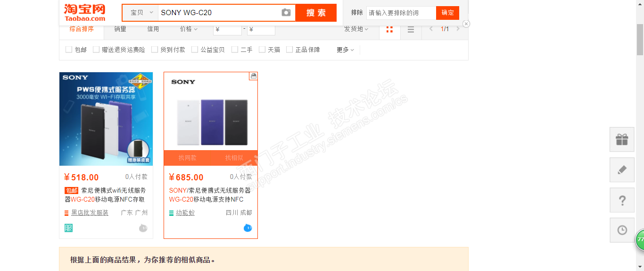Click the 搜索 search button
Screen dimensions: 644x271
316,13
